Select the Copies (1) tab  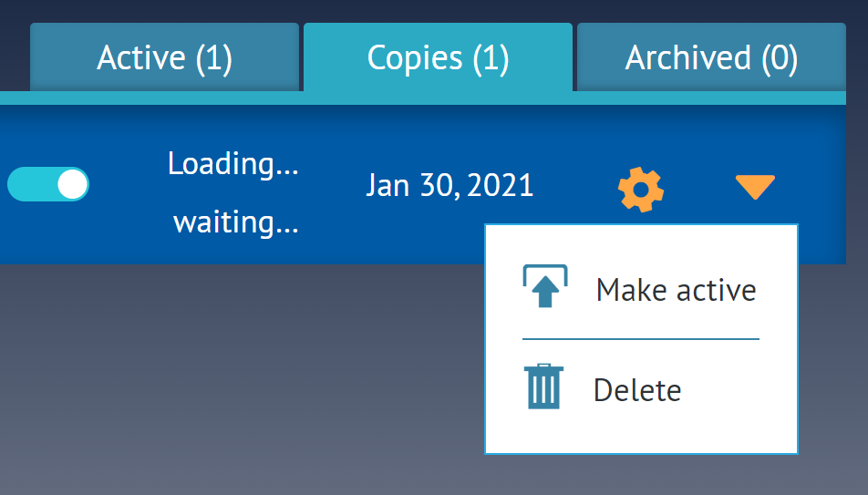(x=438, y=57)
